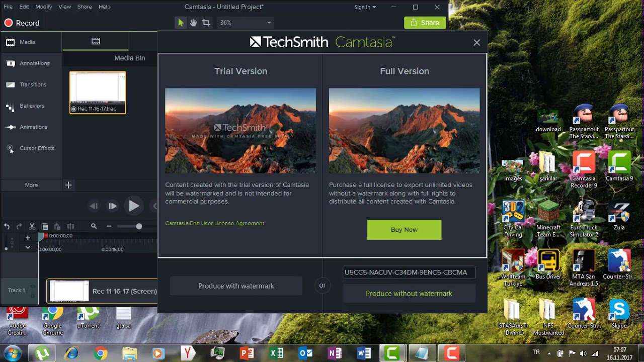
Task: Click the green Share button
Action: (x=425, y=23)
